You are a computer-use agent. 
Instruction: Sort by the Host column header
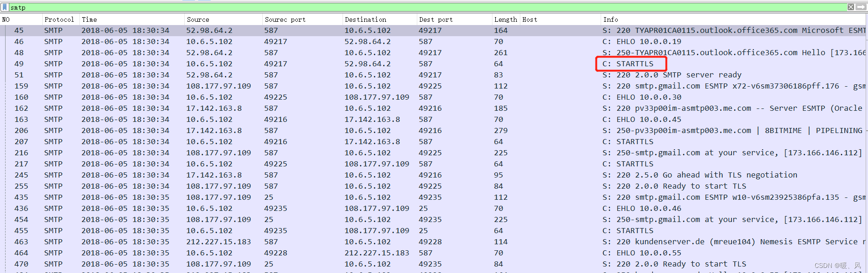[530, 19]
